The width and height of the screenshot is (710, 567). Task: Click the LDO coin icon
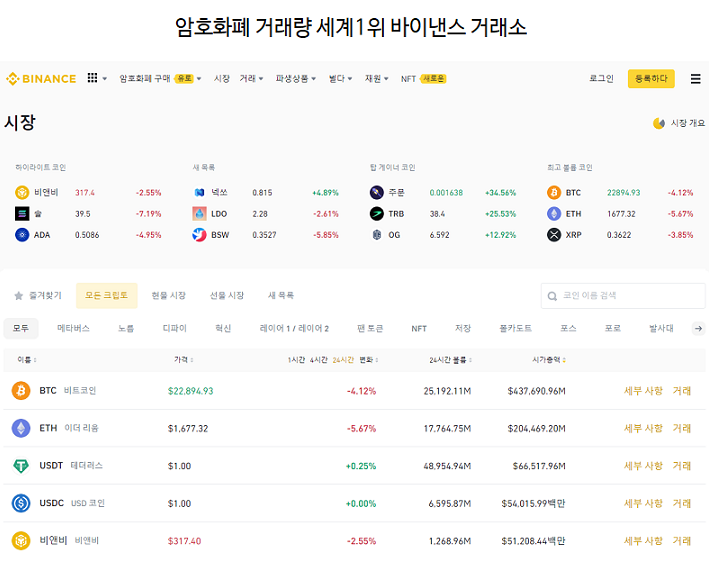pyautogui.click(x=199, y=213)
